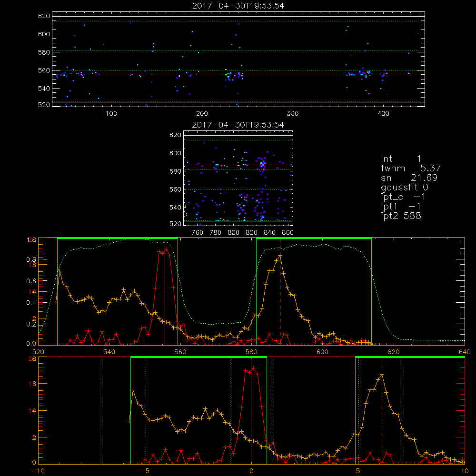Click x-axis label 200 on the wide top plot
This screenshot has height=476, width=476.
pos(202,114)
